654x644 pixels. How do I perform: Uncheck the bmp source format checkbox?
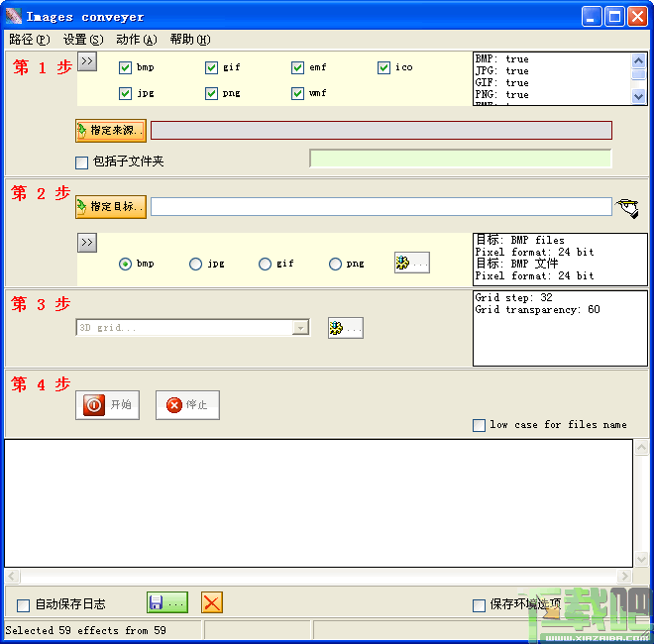pyautogui.click(x=125, y=67)
